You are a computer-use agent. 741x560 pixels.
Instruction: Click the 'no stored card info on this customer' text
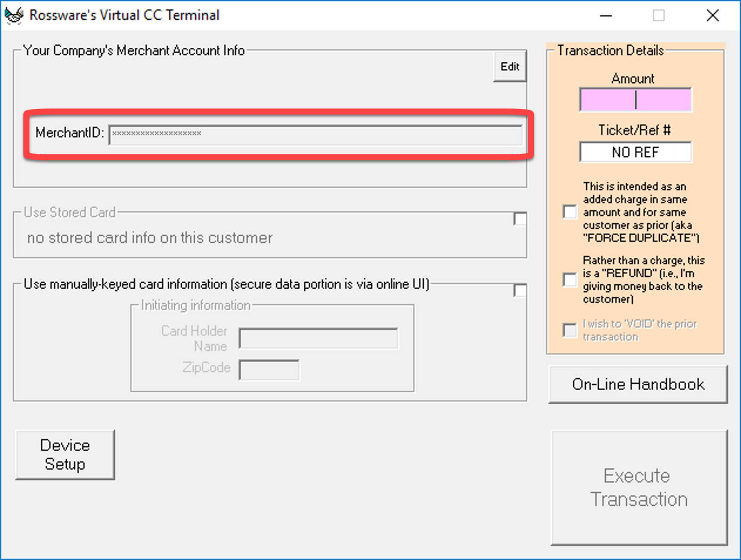[150, 238]
